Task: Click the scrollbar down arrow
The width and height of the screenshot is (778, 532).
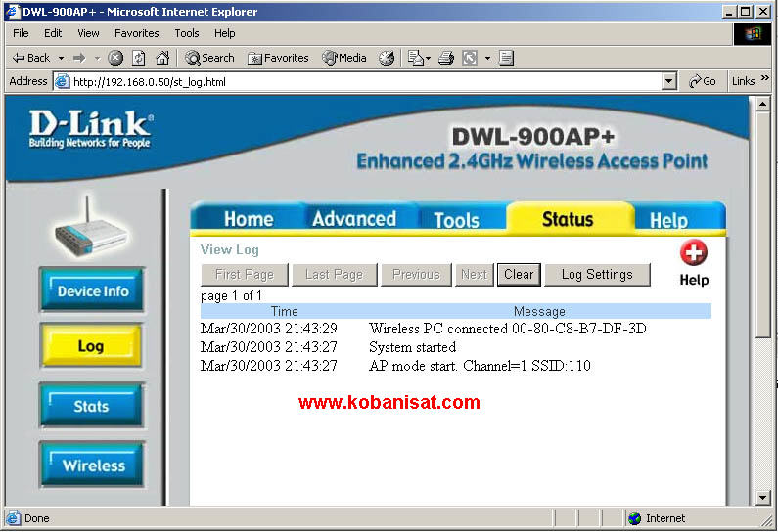Action: (762, 497)
